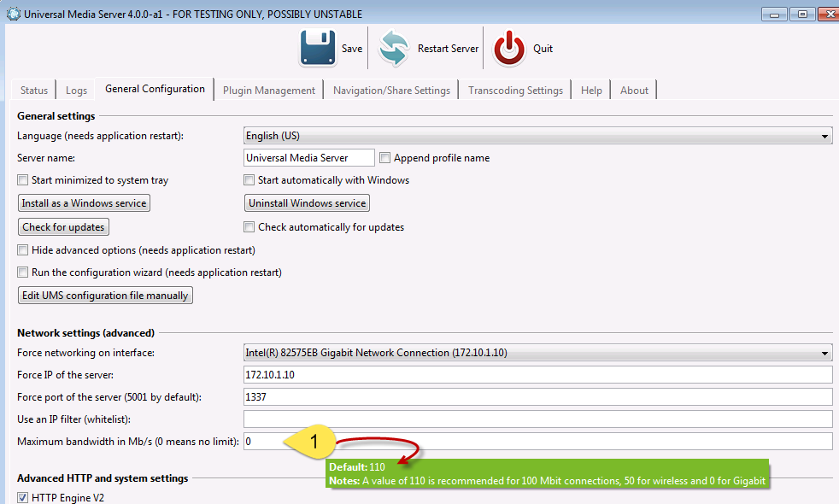Click the Quit label in the toolbar
The image size is (839, 504).
pyautogui.click(x=543, y=48)
